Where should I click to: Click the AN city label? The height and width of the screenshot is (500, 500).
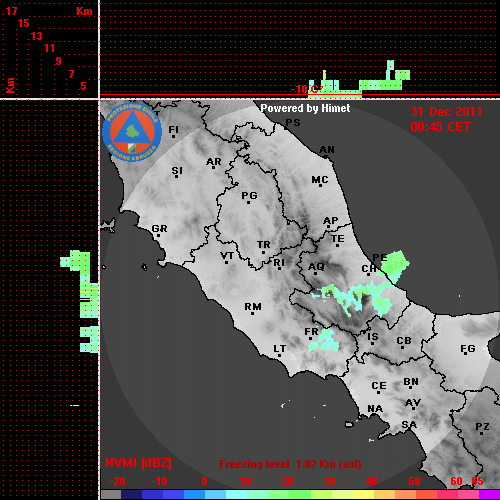pyautogui.click(x=327, y=150)
